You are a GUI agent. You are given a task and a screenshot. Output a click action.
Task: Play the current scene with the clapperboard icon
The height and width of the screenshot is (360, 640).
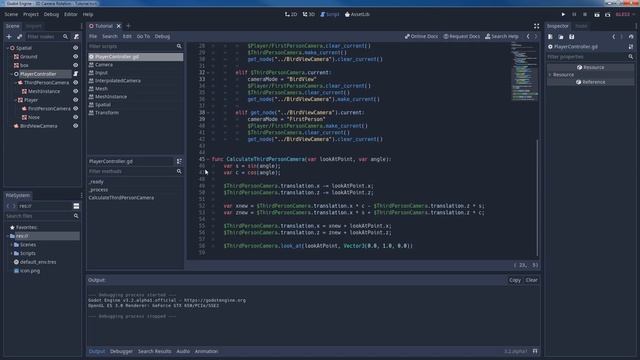click(x=597, y=14)
